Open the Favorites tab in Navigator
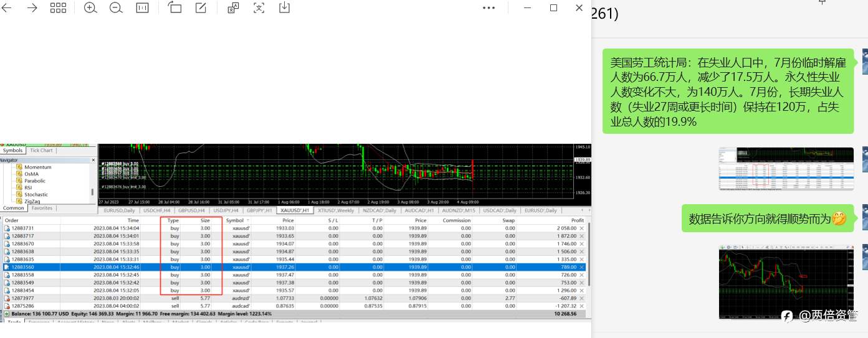This screenshot has height=338, width=868. point(42,208)
